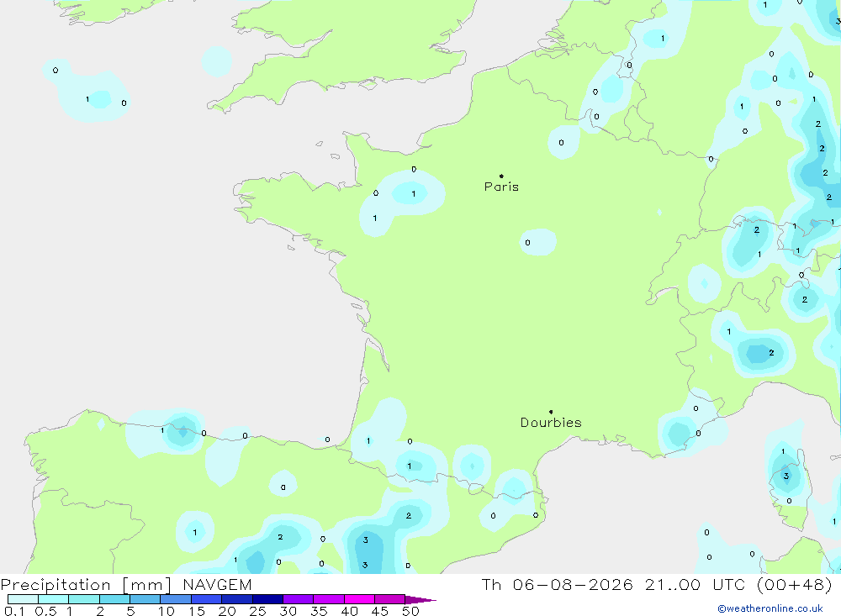
Task: Pick the 40–45 mm legend color swatch
Action: coord(359,599)
